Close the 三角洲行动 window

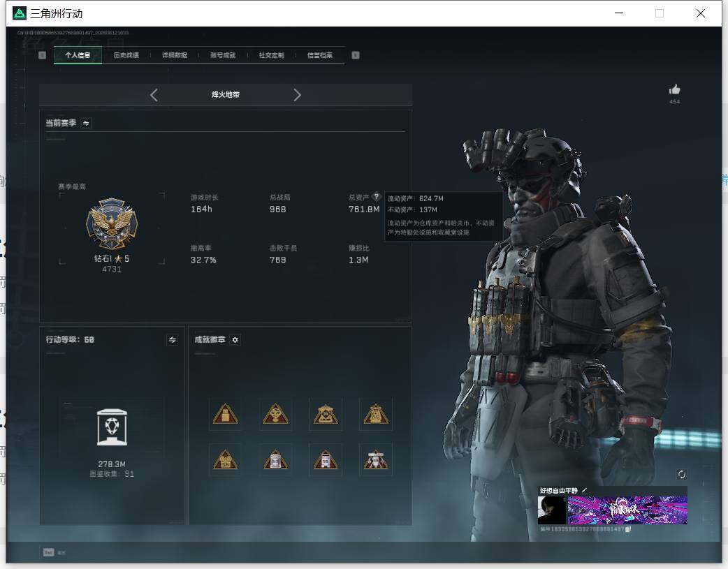click(701, 13)
